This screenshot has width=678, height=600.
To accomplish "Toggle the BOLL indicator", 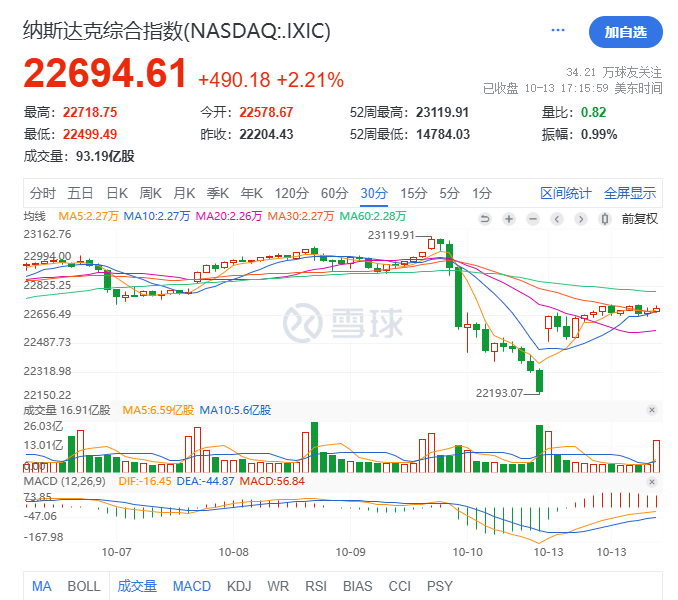I will point(84,586).
